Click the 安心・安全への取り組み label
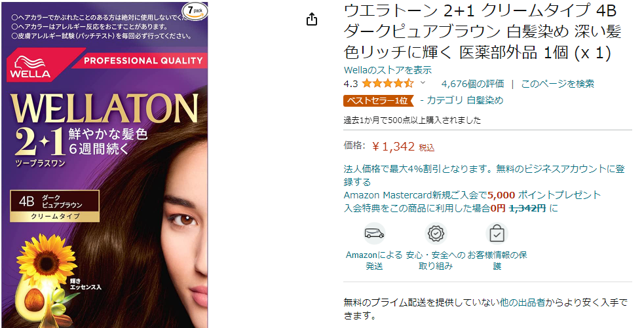The image size is (644, 328). [x=436, y=261]
